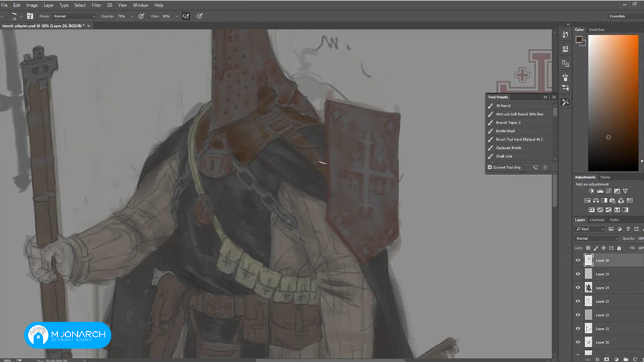The image size is (644, 362).
Task: Toggle the Brush panel icon
Action: [30, 16]
